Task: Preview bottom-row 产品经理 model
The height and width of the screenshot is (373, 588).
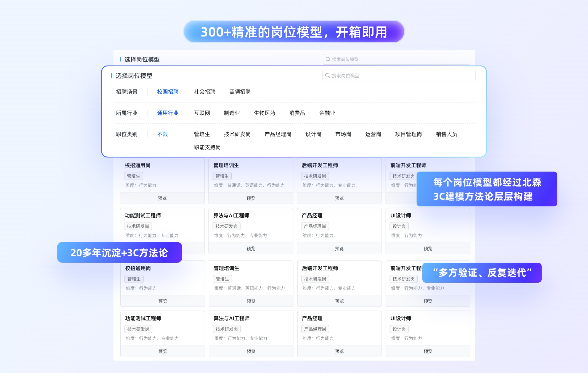Action: pos(339,351)
